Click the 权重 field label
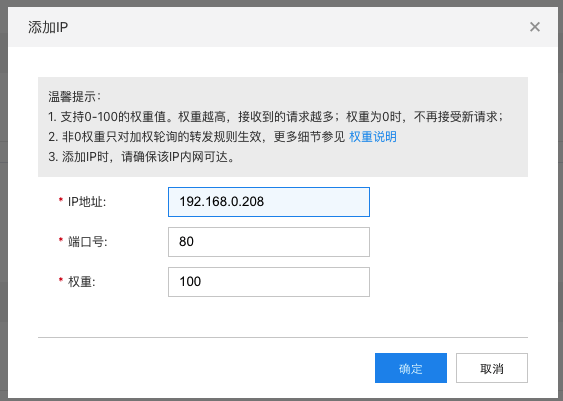The width and height of the screenshot is (563, 401). (82, 282)
